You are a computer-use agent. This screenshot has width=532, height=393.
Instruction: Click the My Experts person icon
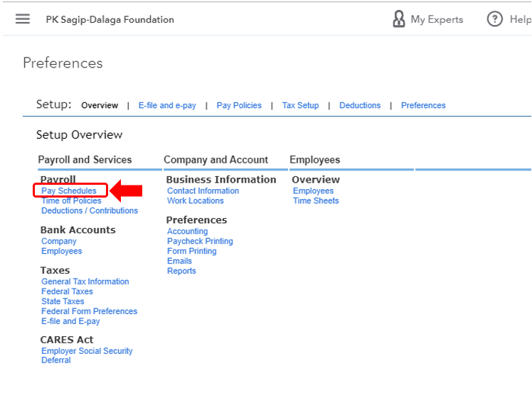[x=399, y=19]
